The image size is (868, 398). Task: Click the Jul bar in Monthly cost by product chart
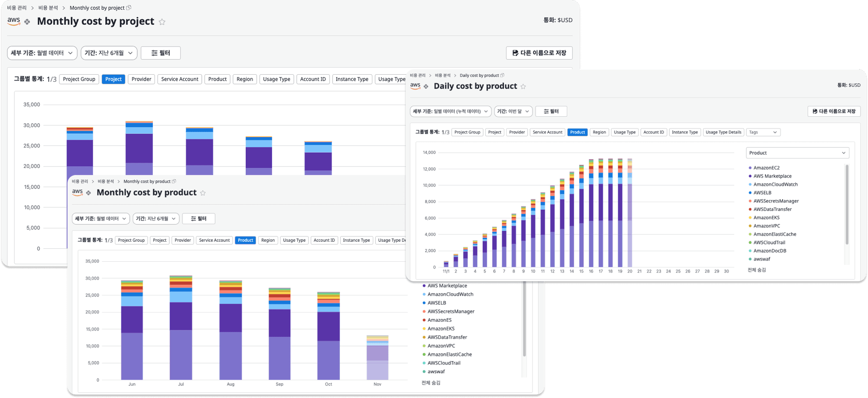[x=181, y=328]
